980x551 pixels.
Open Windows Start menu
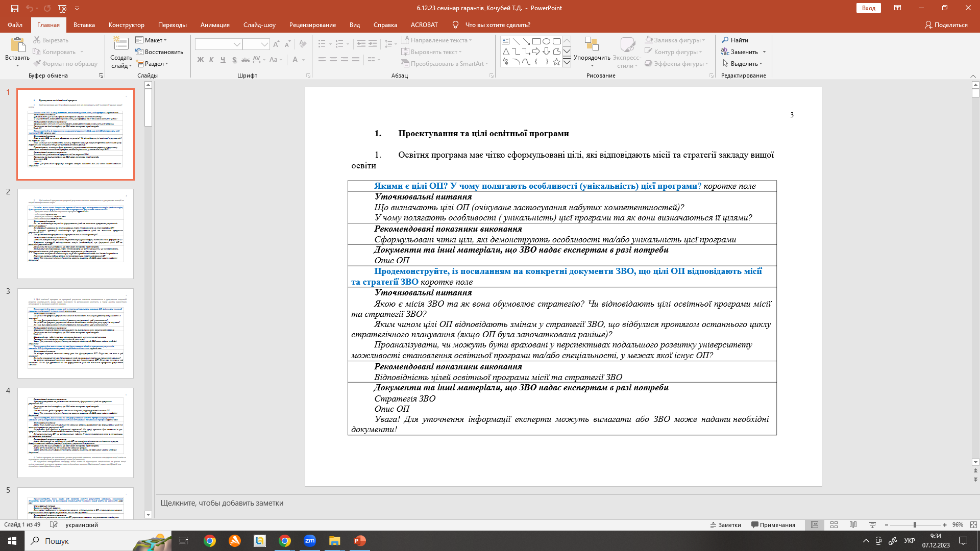pyautogui.click(x=12, y=541)
